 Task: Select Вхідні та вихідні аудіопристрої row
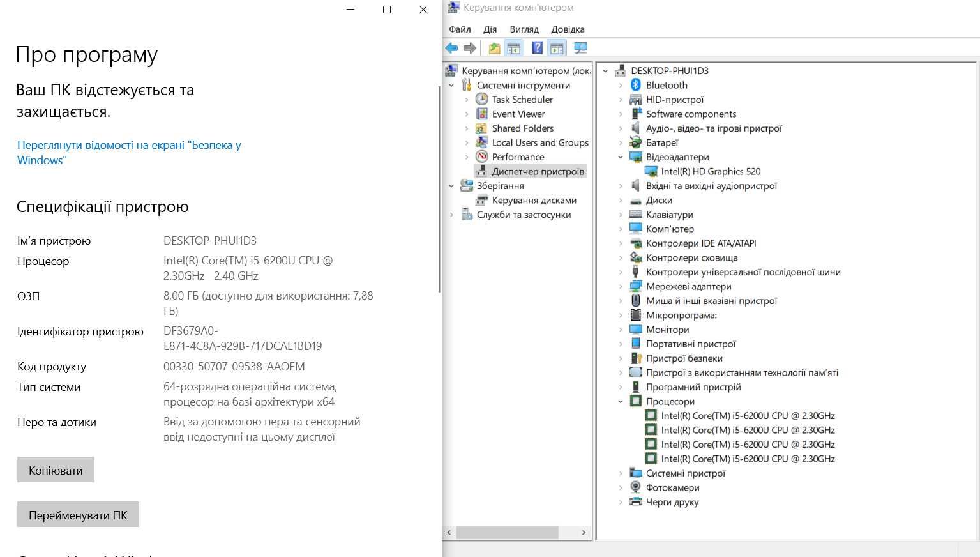pos(711,186)
